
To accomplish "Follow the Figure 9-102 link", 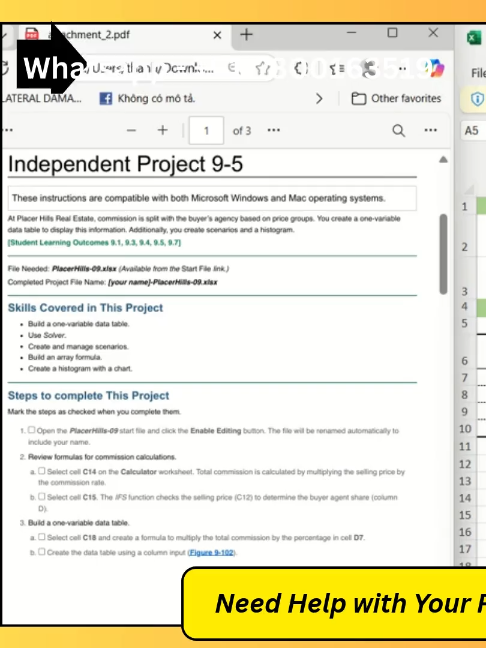I will [211, 553].
